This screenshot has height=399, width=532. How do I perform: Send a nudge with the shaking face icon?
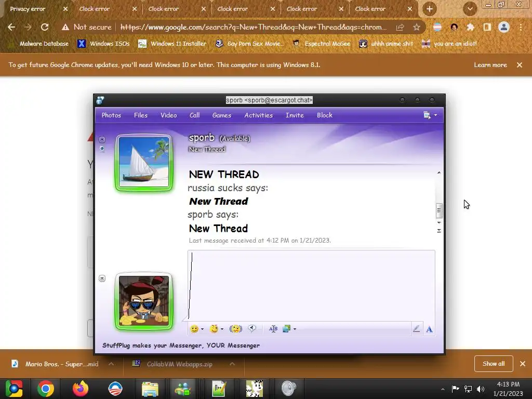pyautogui.click(x=236, y=329)
